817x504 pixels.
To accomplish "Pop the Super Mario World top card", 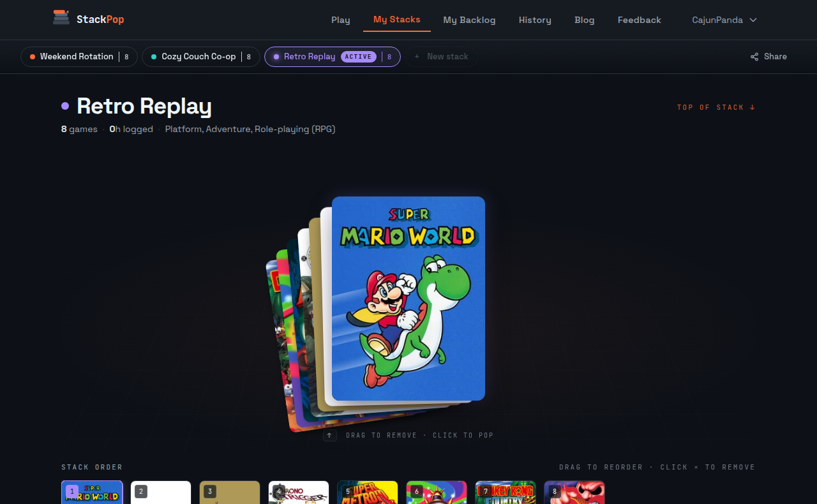I will click(x=408, y=299).
